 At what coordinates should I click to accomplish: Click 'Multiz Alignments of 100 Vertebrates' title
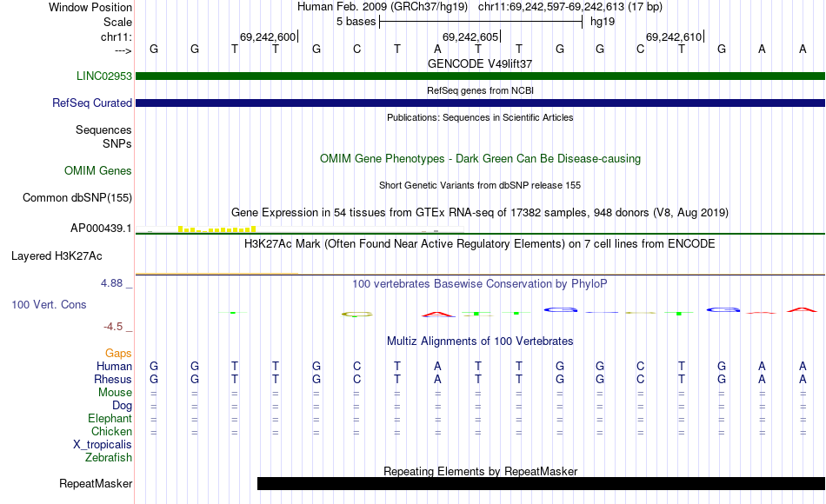(480, 342)
